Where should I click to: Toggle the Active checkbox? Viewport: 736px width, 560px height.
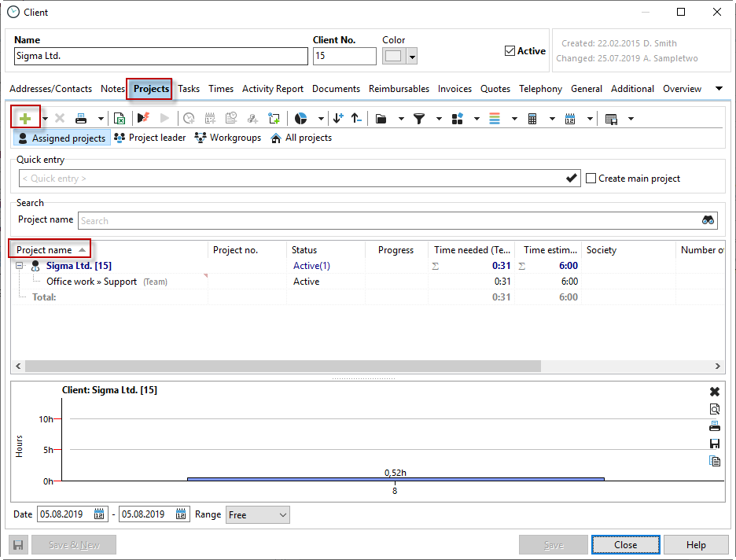tap(510, 51)
